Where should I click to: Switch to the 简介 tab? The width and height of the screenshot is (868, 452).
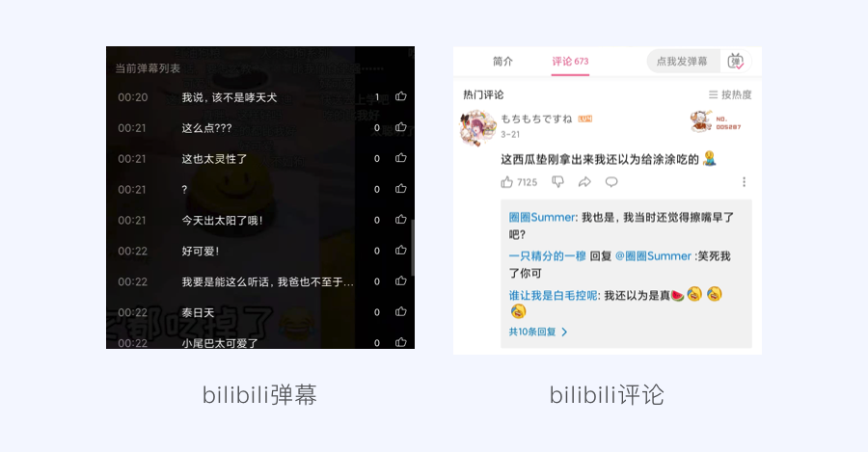point(502,62)
